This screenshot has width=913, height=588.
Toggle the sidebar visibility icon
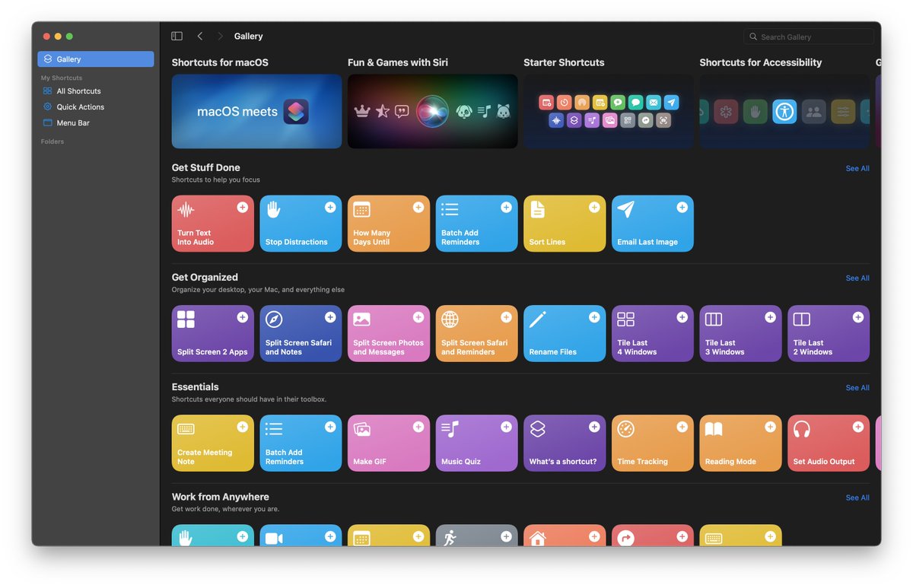coord(177,36)
